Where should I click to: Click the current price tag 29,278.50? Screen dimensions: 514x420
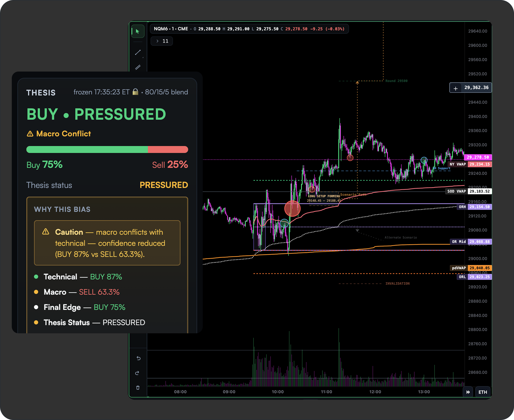tap(478, 157)
